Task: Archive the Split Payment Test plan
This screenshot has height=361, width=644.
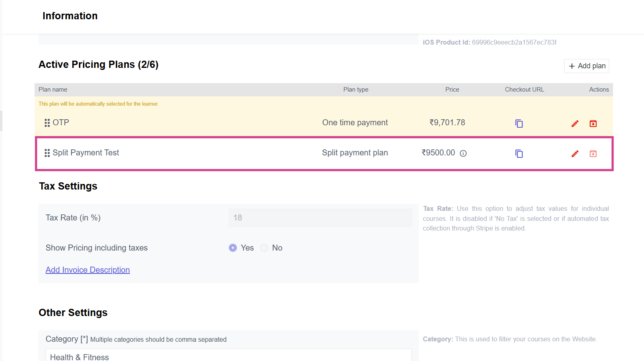Action: click(593, 154)
